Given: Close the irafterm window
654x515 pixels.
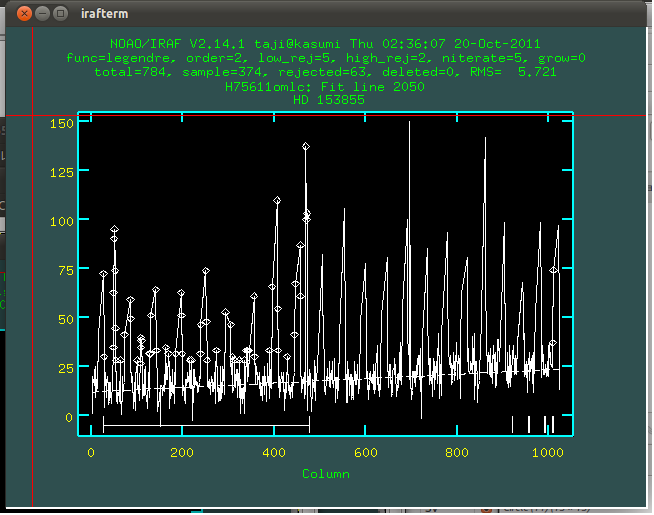Looking at the screenshot, I should point(24,14).
